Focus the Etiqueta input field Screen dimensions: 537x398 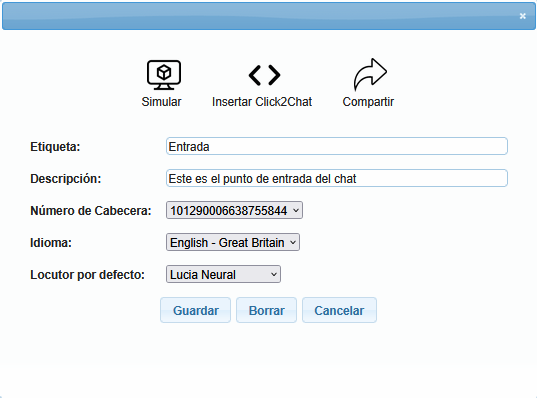pyautogui.click(x=337, y=146)
